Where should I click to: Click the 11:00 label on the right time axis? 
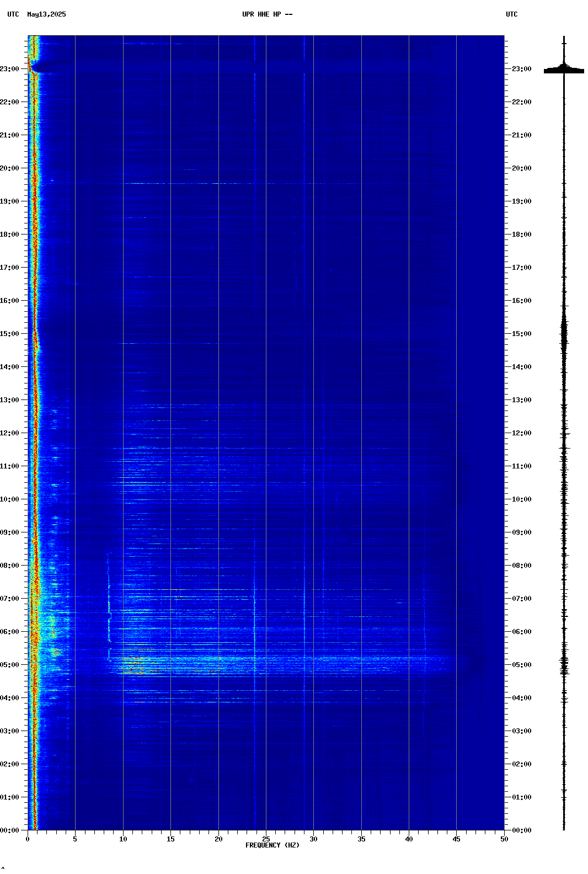point(522,466)
